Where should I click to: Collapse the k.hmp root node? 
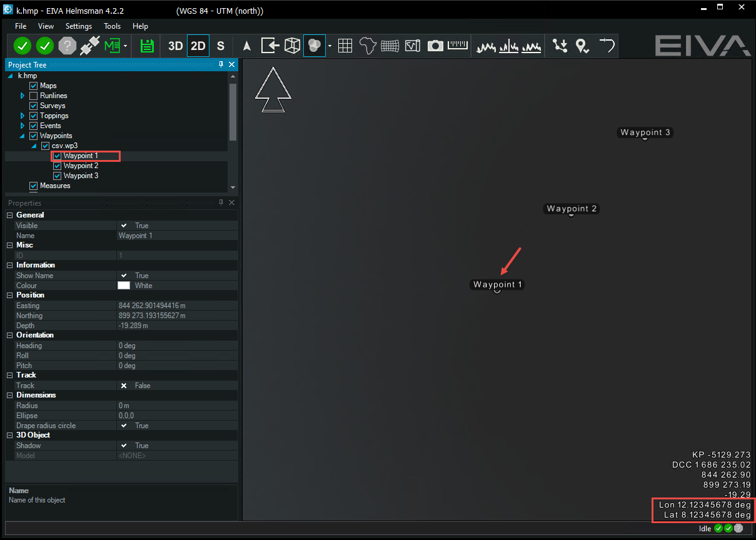pos(10,76)
